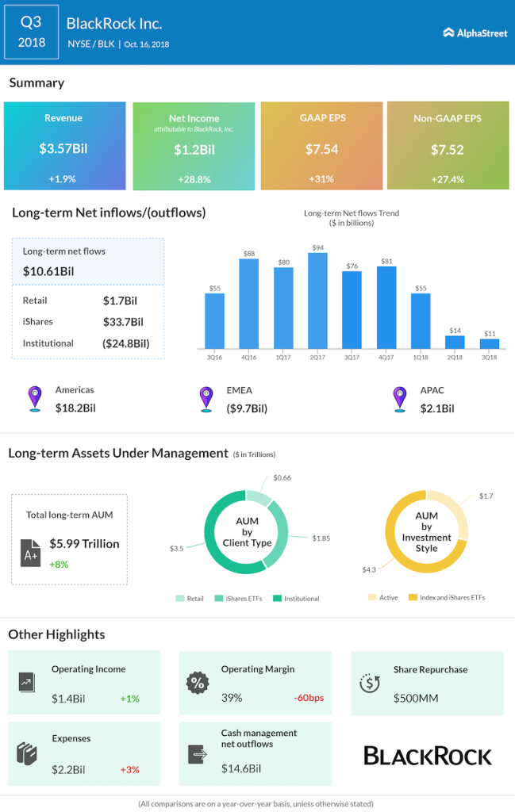Click the Cash management outflow arrow icon
The height and width of the screenshot is (812, 515).
198,755
